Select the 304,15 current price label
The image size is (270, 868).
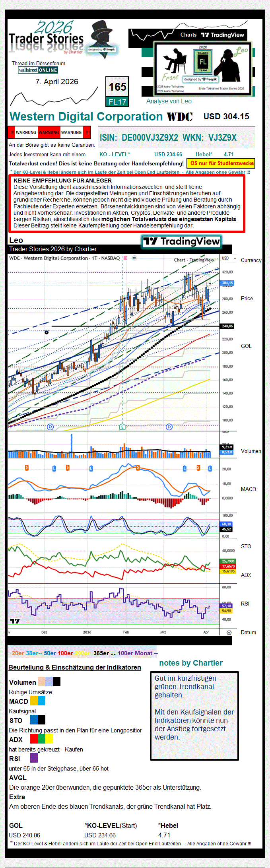click(227, 283)
